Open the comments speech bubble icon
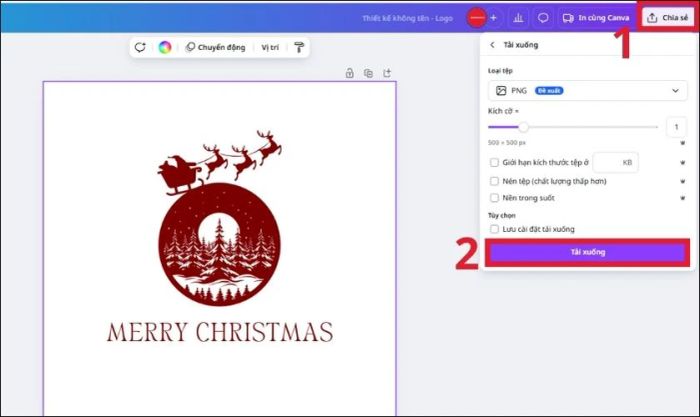Viewport: 700px width, 417px height. point(543,18)
